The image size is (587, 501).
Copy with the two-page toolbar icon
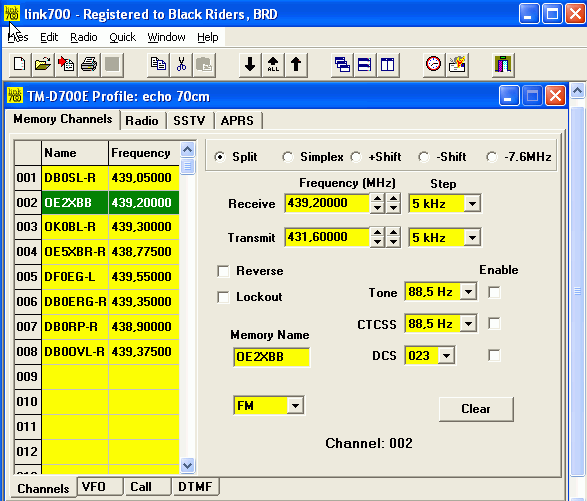coord(158,65)
